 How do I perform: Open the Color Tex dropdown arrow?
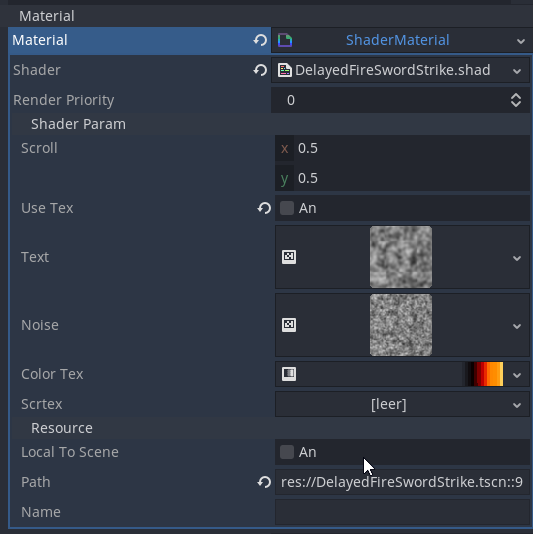click(x=517, y=375)
